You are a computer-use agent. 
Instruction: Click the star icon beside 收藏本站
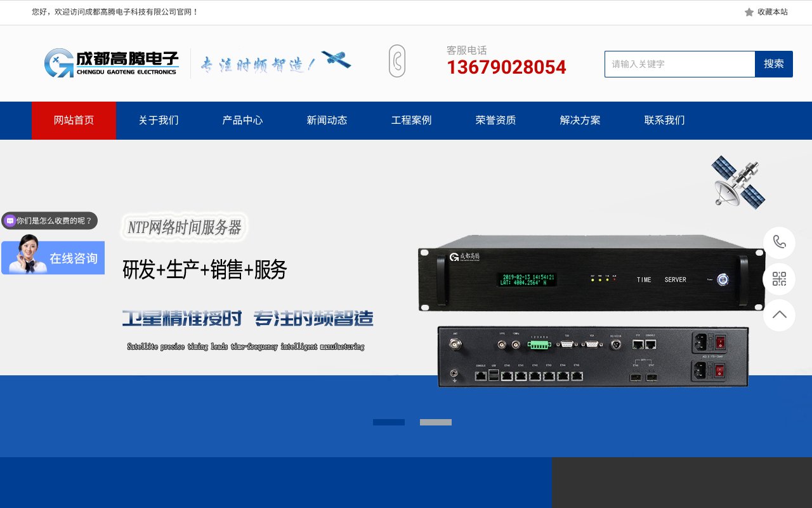pyautogui.click(x=749, y=12)
